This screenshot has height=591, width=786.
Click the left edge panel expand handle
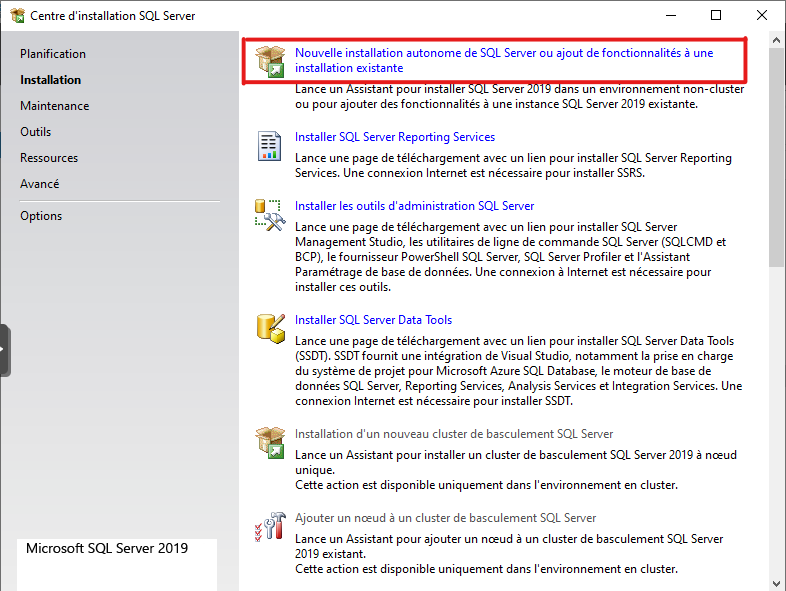tap(4, 350)
